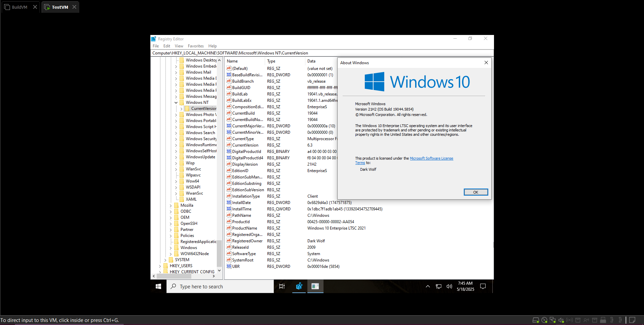Select the Windows Search tree key
Viewport: 644px width, 325px height.
point(200,133)
